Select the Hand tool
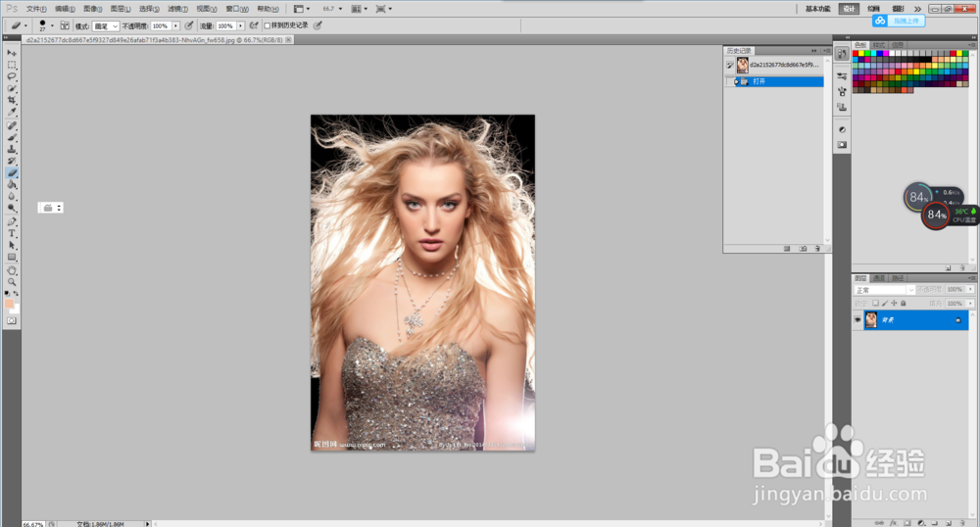This screenshot has height=527, width=980. pyautogui.click(x=11, y=270)
